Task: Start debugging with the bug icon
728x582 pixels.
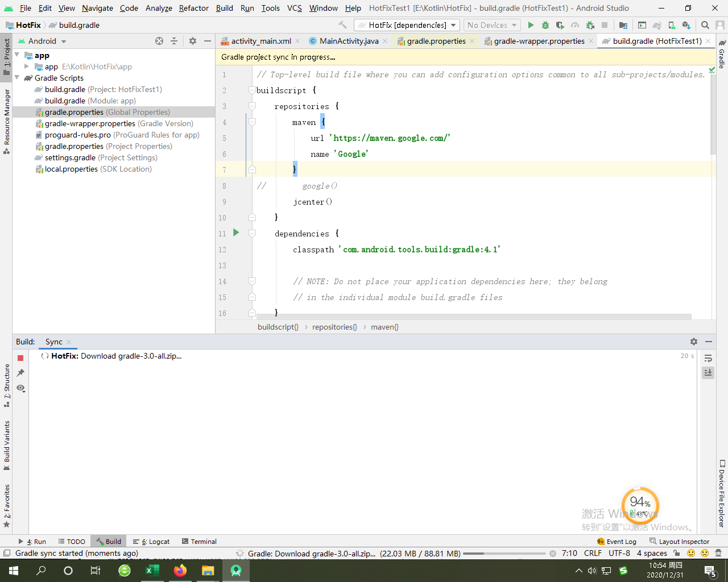Action: coord(545,25)
